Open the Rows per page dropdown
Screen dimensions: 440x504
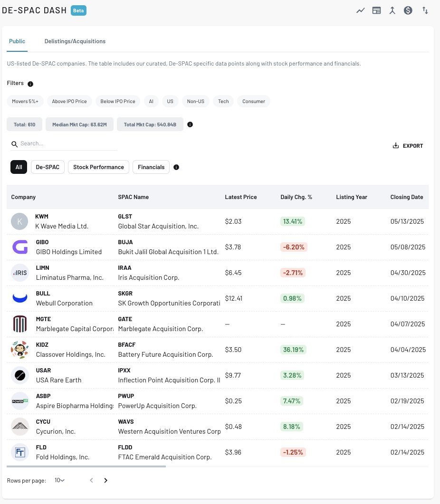(x=59, y=480)
